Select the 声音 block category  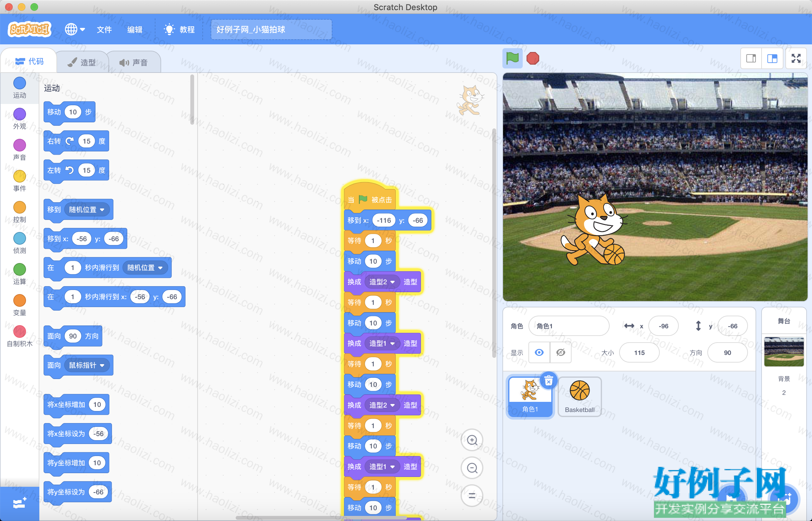20,150
